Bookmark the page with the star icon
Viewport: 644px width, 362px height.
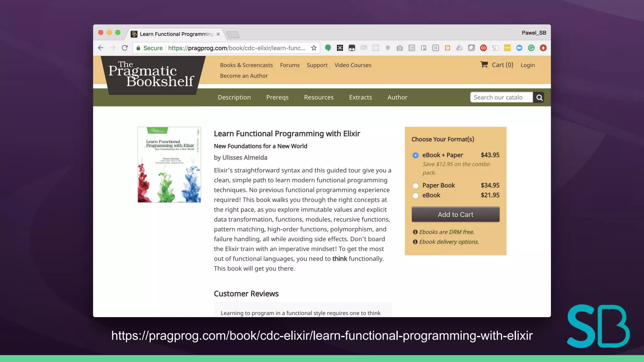pos(314,48)
